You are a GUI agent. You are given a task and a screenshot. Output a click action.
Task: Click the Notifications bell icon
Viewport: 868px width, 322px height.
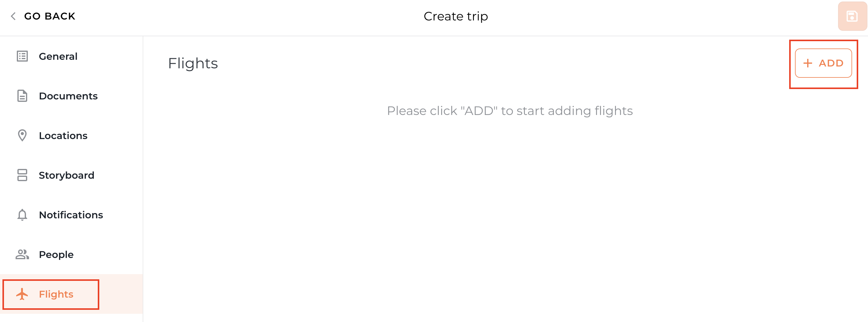tap(22, 215)
